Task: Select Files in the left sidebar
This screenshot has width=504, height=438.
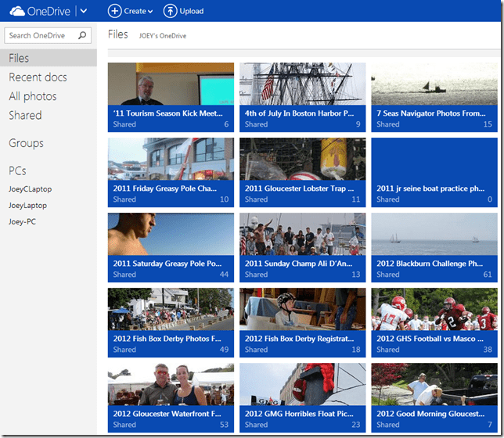Action: point(19,58)
